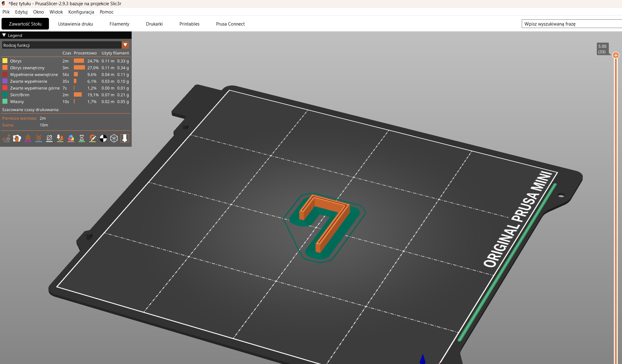Click the Pierwsza warstwa label

pyautogui.click(x=19, y=118)
